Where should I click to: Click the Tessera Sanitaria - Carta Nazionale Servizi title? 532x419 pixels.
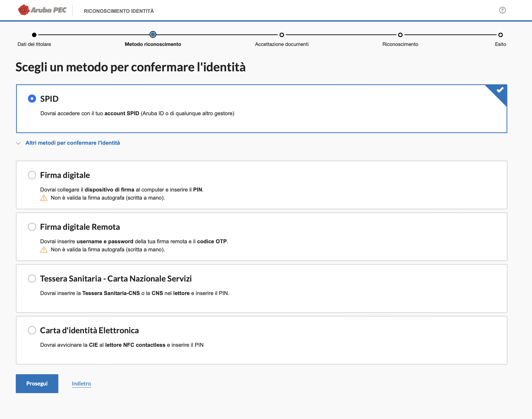[116, 279]
